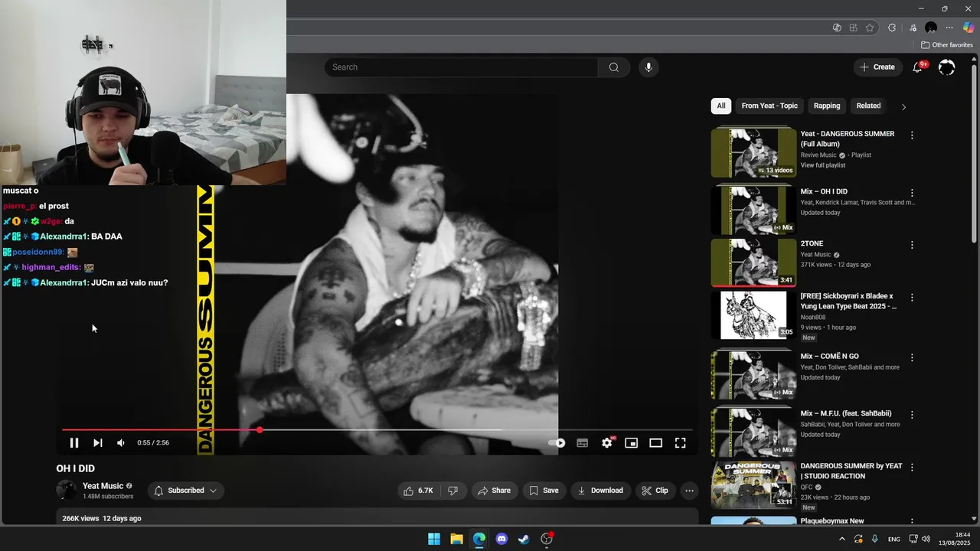Open menu for DANGEROUS SUMMER Full Album

(912, 135)
